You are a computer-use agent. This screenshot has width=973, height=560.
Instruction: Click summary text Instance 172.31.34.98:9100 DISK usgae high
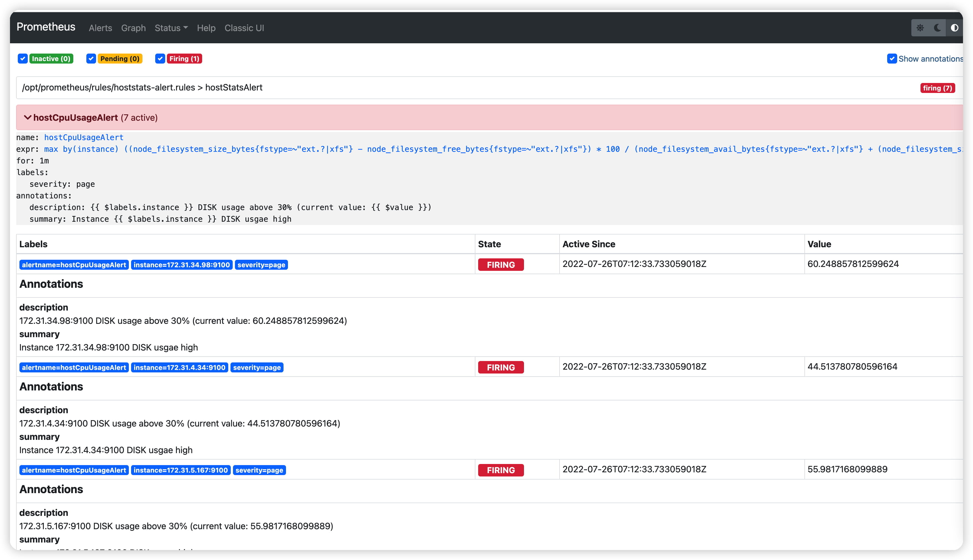click(x=109, y=347)
